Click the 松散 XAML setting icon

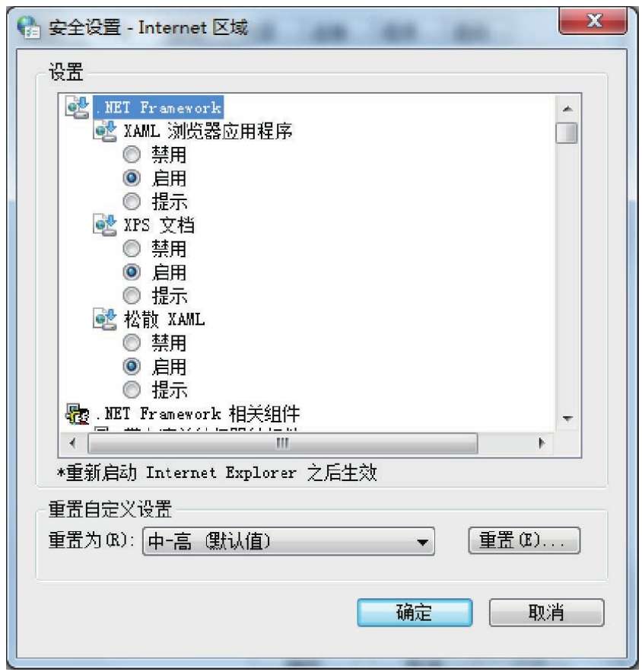[x=105, y=320]
